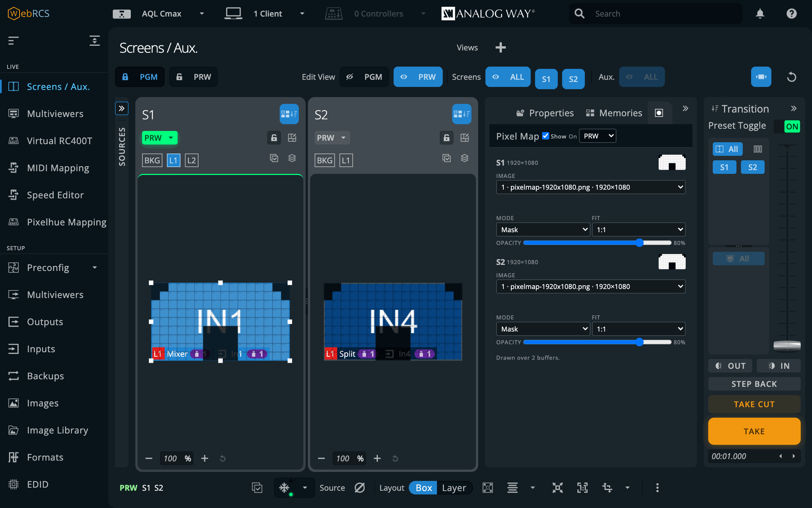Viewport: 812px width, 508px height.
Task: Clear source with the no-source icon
Action: [360, 488]
